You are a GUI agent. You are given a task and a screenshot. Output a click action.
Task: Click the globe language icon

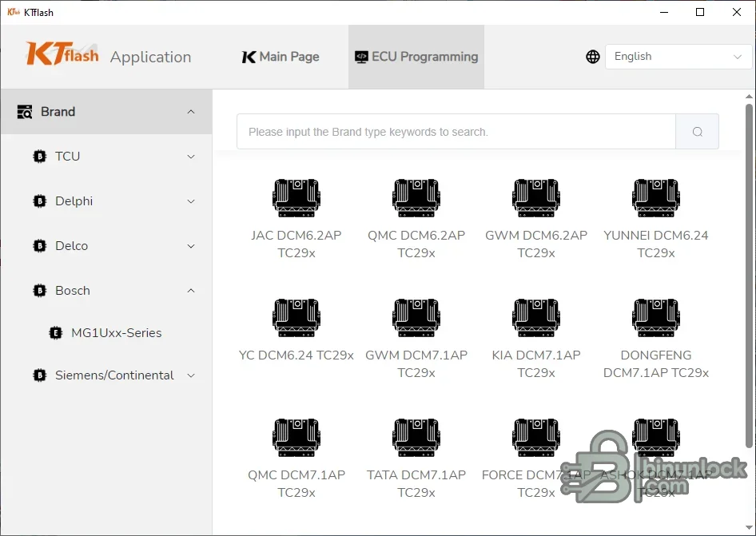click(592, 57)
